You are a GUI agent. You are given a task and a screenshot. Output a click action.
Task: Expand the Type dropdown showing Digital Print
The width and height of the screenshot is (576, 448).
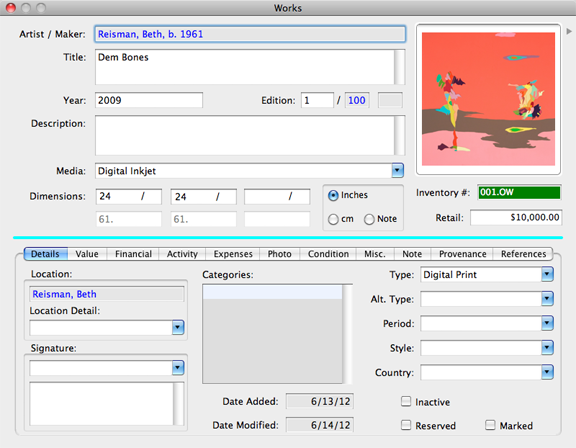point(547,274)
